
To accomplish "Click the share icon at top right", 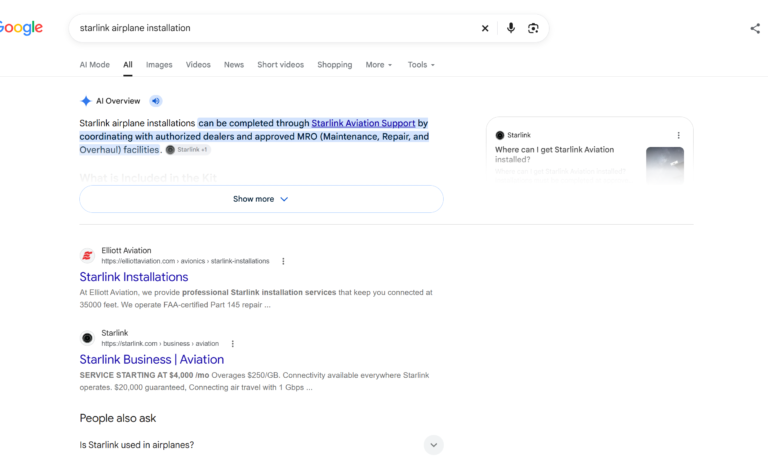I will click(x=755, y=28).
